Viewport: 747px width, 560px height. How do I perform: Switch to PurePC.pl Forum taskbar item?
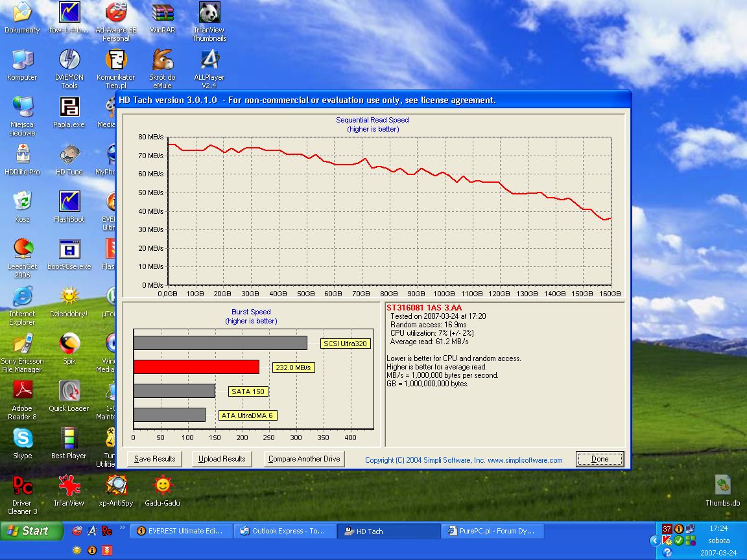493,531
